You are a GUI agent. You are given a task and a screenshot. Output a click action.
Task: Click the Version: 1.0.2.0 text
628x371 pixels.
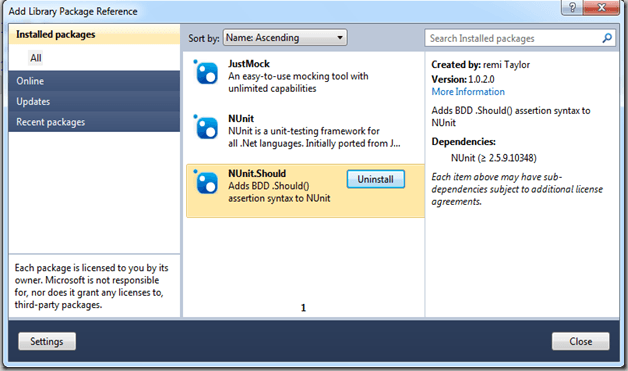[463, 79]
